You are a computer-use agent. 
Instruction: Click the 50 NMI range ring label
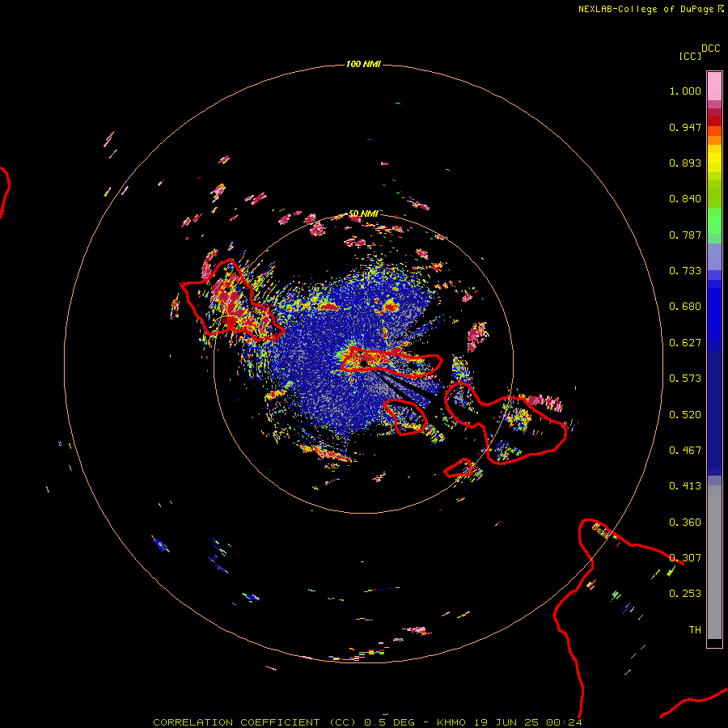point(363,214)
